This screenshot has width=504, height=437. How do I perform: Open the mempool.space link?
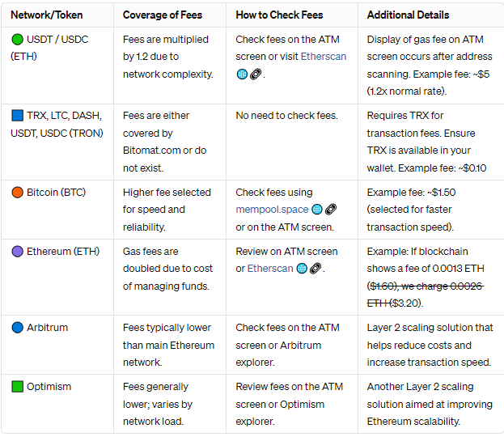tap(272, 210)
